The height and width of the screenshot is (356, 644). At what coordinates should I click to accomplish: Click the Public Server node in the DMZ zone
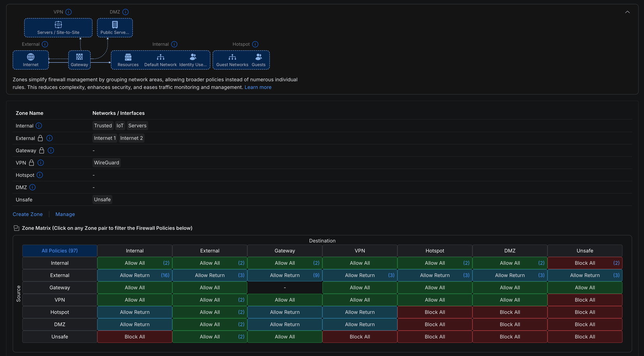click(114, 27)
